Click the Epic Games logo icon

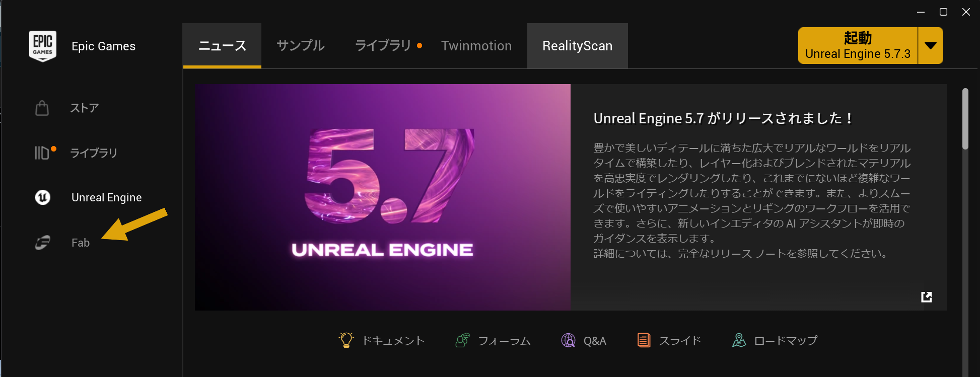click(43, 46)
